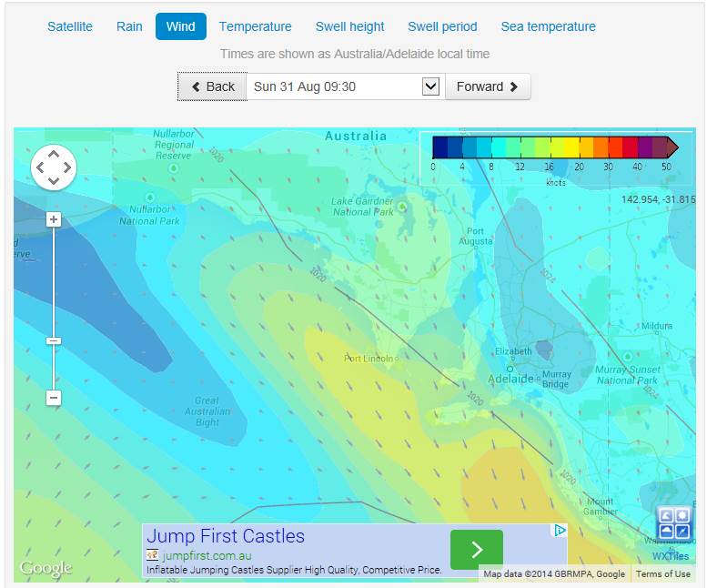Pan the map up with the arrow
The image size is (707, 588).
(54, 155)
